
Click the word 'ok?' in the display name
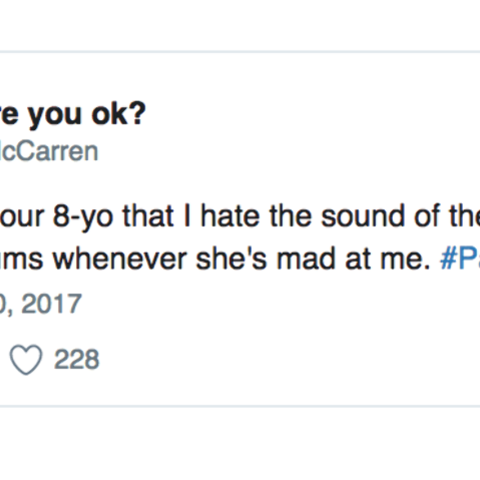119,114
